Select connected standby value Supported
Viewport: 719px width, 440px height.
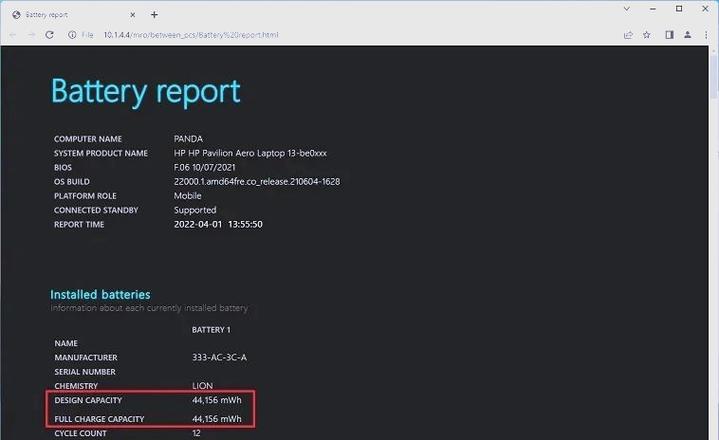(195, 210)
